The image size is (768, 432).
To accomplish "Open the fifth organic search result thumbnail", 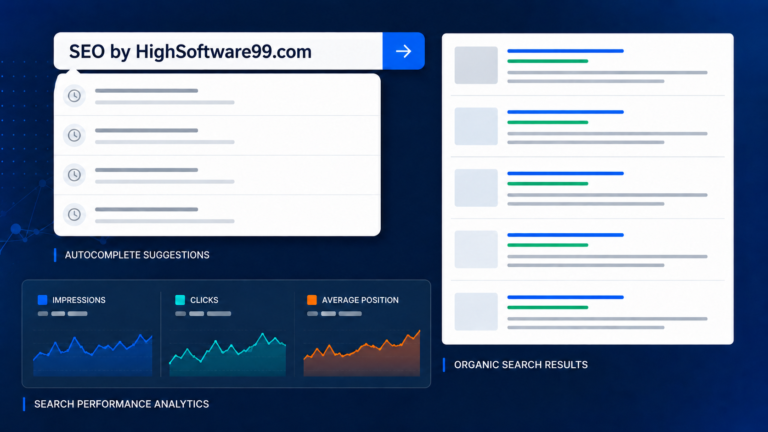I will (x=476, y=312).
